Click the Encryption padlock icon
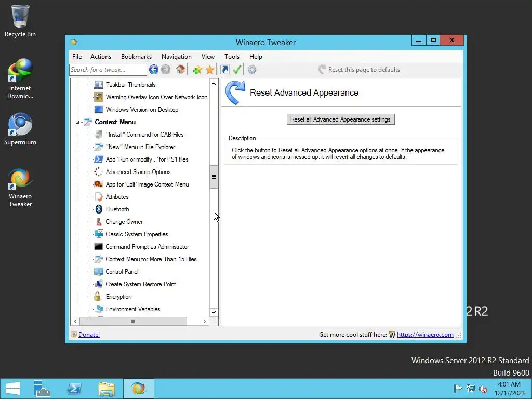 [x=98, y=297]
